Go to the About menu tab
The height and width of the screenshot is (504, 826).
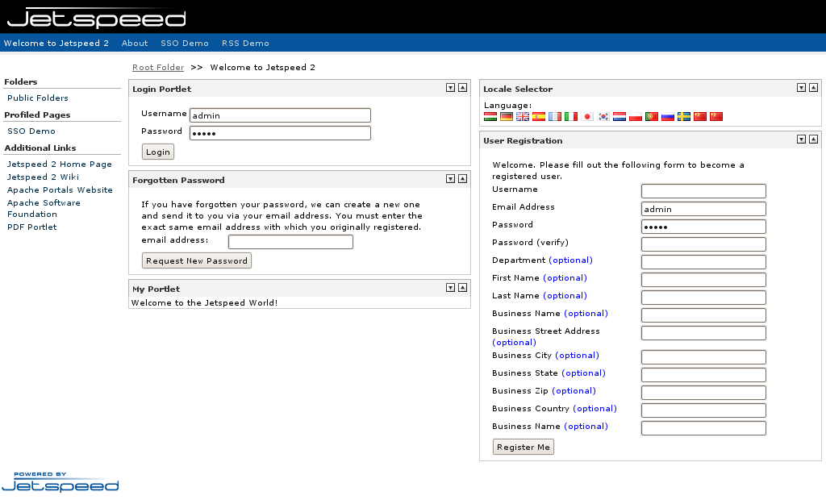[x=135, y=44]
